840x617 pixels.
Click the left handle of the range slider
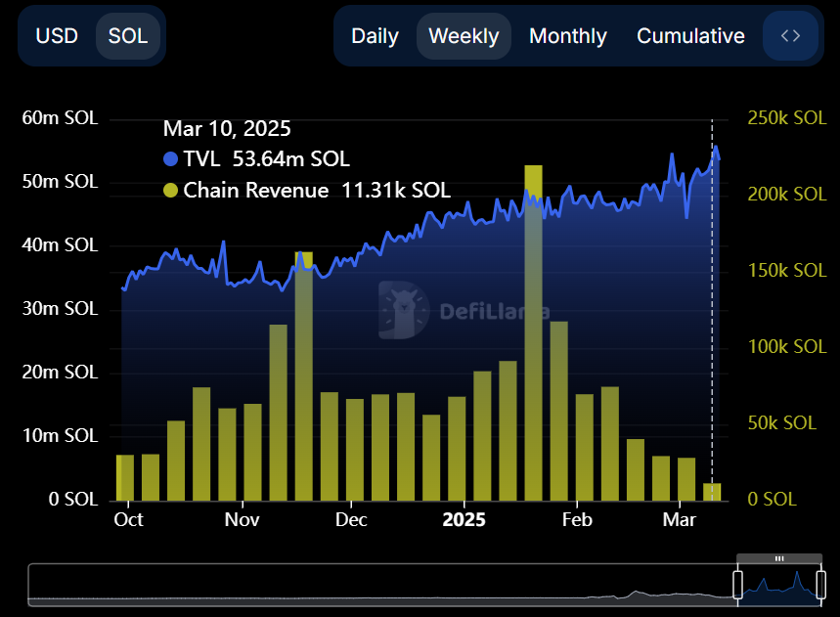[737, 585]
